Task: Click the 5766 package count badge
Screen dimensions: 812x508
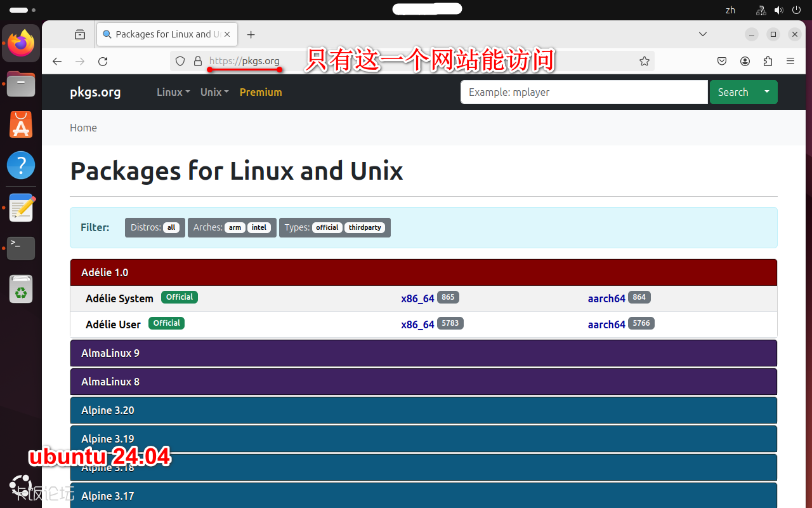Action: (641, 323)
